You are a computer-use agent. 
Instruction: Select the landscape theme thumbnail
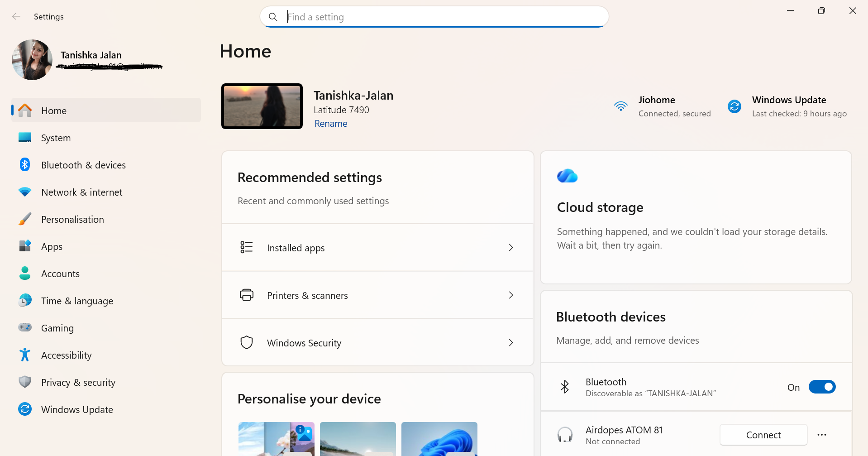358,439
